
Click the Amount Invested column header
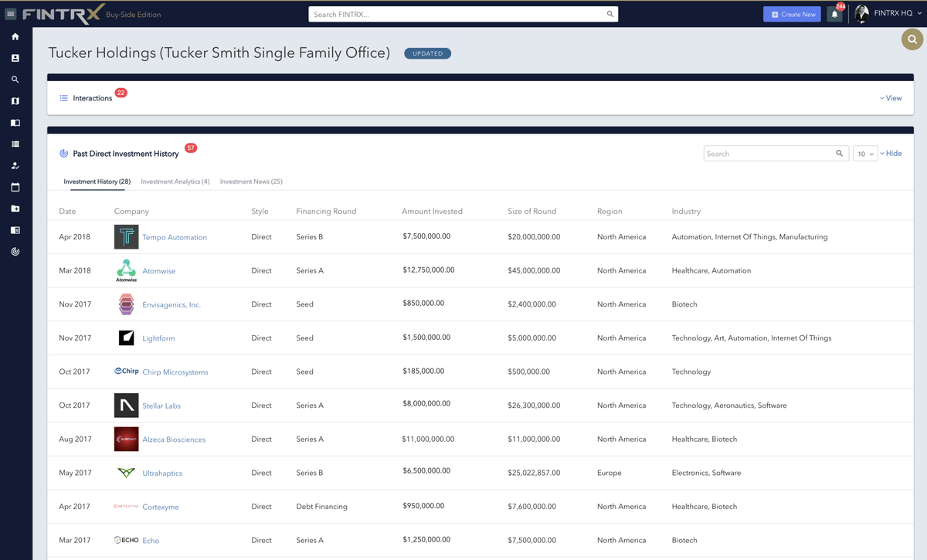[x=432, y=211]
